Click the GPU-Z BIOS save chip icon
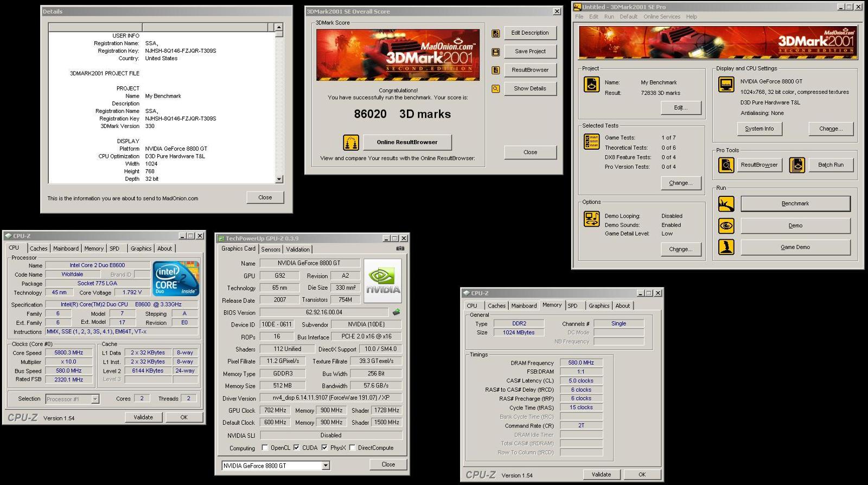 pyautogui.click(x=397, y=312)
